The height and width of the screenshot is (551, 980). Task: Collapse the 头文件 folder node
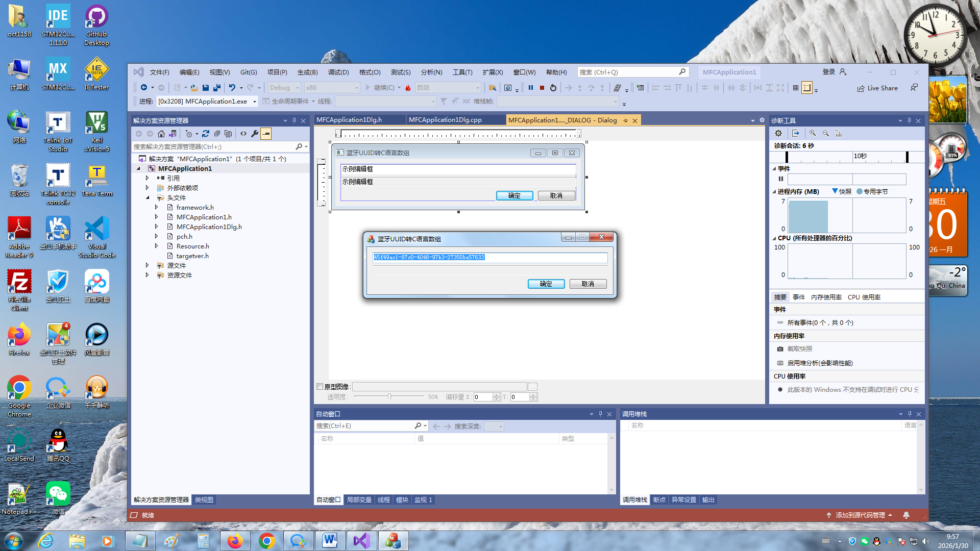click(x=148, y=197)
